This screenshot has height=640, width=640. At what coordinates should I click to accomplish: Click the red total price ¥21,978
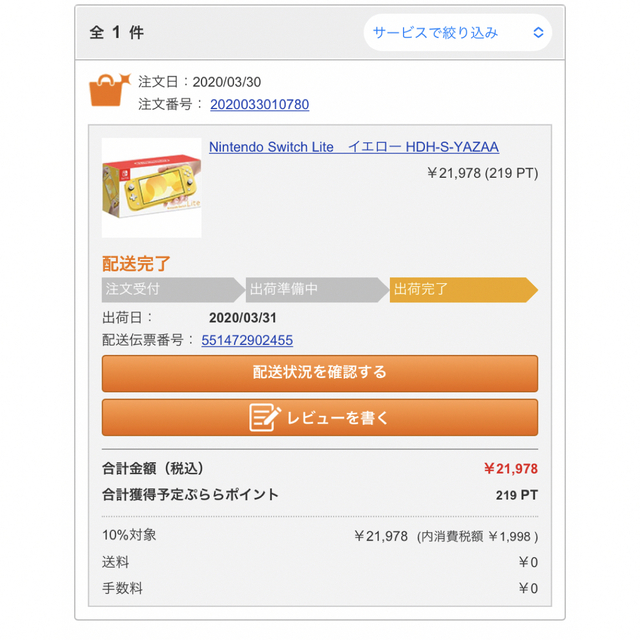point(511,469)
